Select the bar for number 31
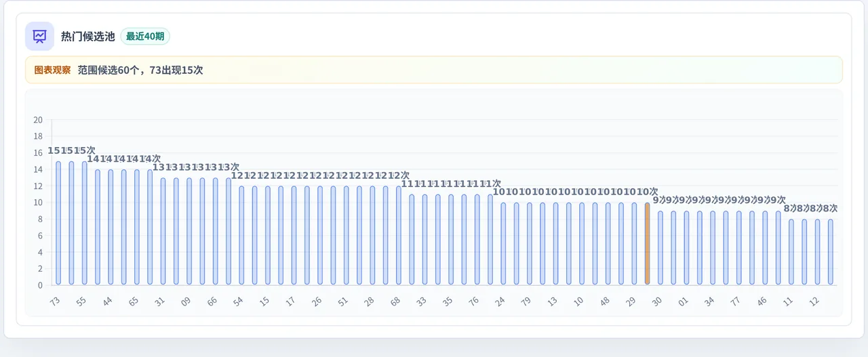Image resolution: width=868 pixels, height=357 pixels. pos(163,231)
